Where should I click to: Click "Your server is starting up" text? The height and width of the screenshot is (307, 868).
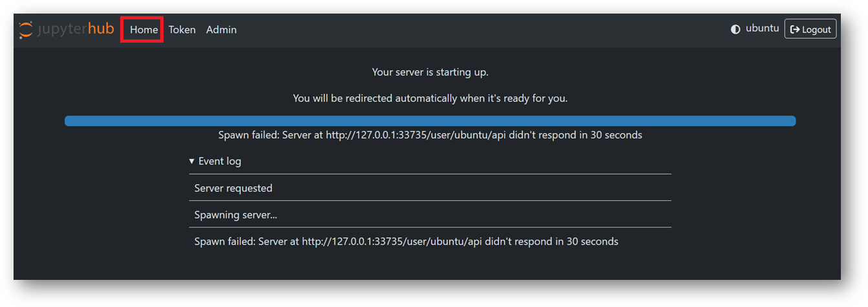[x=430, y=72]
